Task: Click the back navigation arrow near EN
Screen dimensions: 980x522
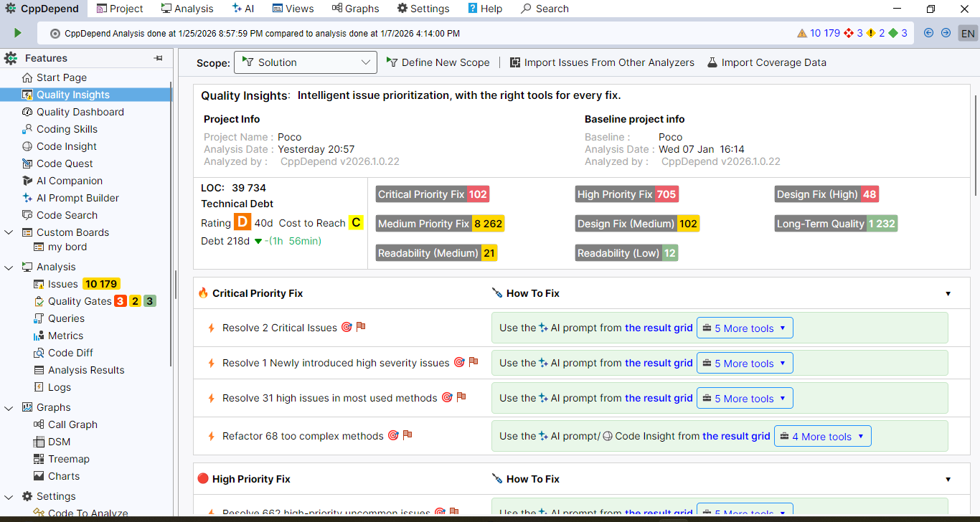Action: [x=927, y=32]
